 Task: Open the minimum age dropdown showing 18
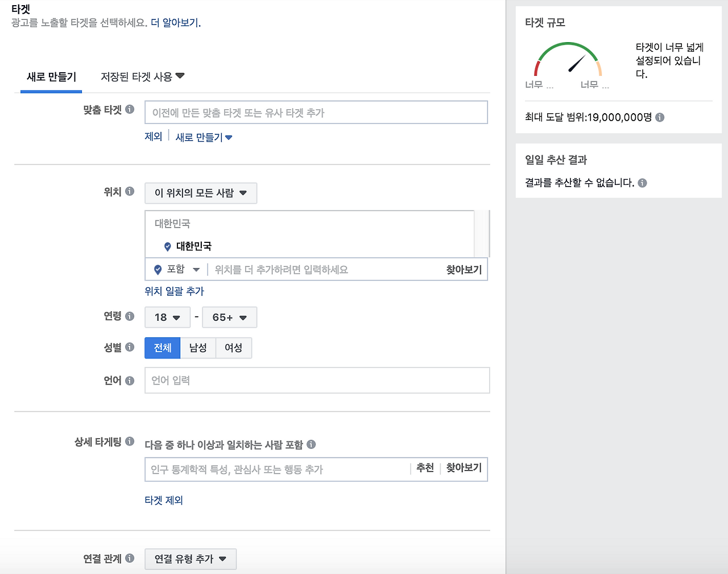pyautogui.click(x=167, y=317)
